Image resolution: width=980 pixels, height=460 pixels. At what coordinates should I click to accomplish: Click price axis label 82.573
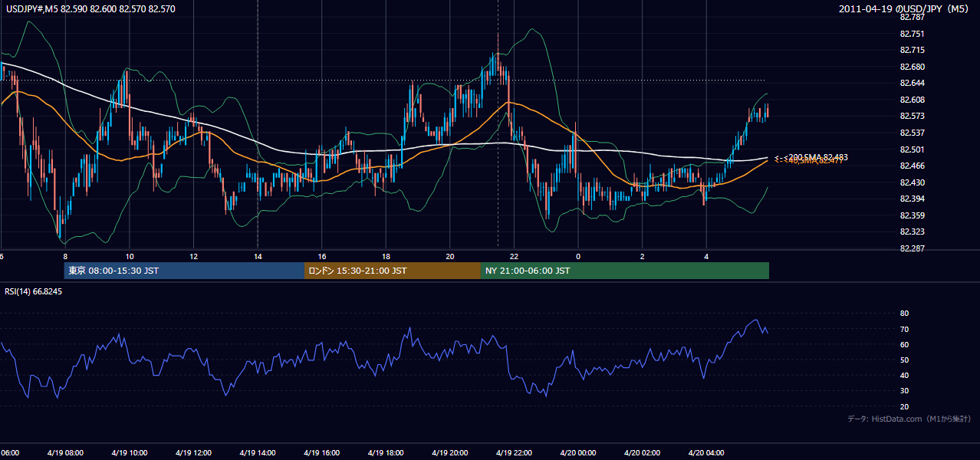pyautogui.click(x=912, y=116)
